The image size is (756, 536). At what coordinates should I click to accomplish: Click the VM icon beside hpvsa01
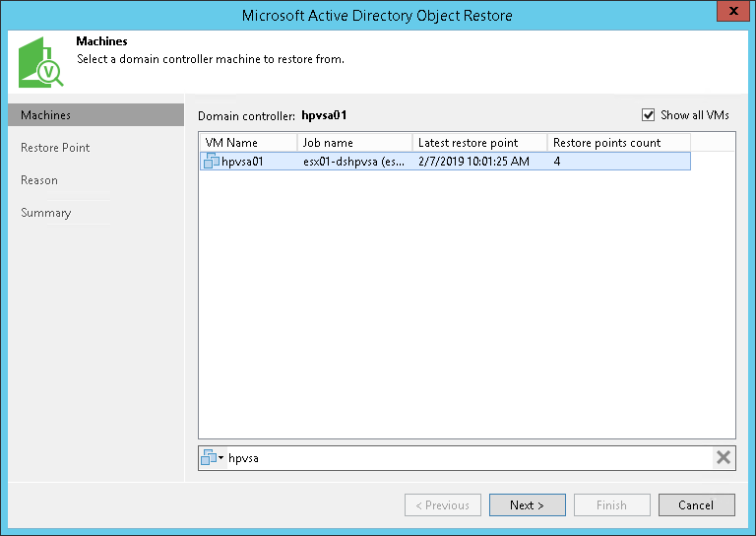click(x=210, y=161)
